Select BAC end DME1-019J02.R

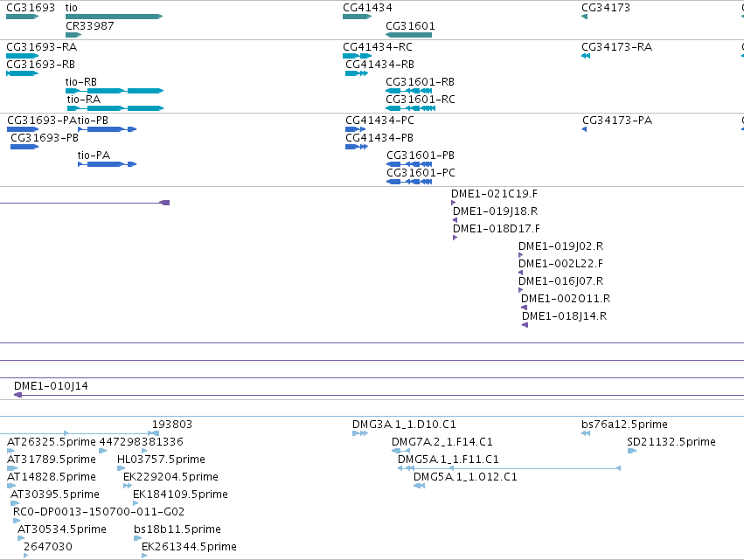pos(520,255)
